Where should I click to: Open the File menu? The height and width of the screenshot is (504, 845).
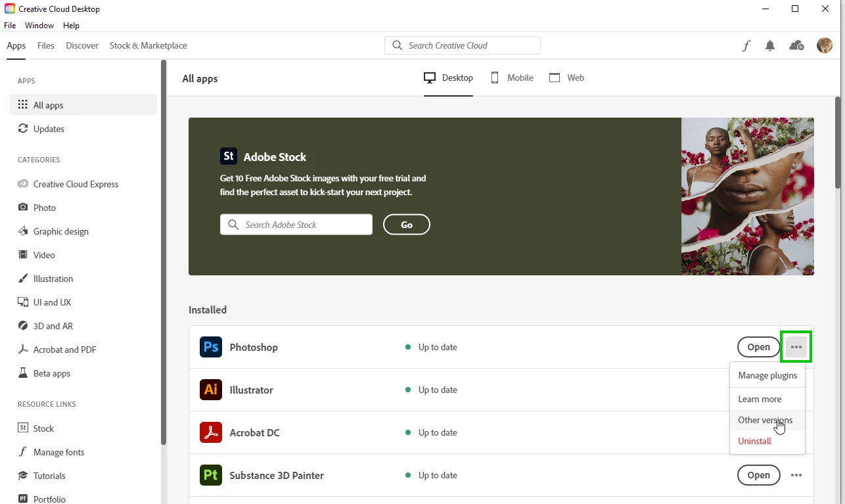10,26
